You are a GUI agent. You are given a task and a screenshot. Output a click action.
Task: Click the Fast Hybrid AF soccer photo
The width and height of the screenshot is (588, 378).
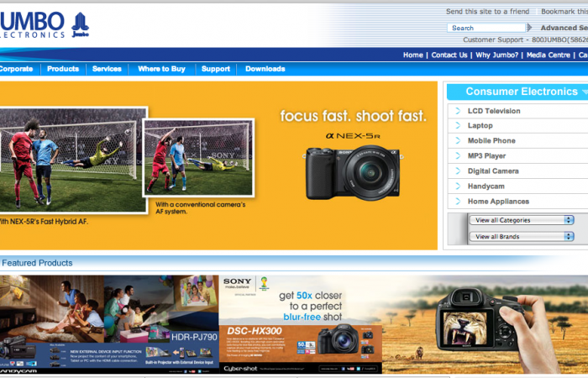pos(73,160)
